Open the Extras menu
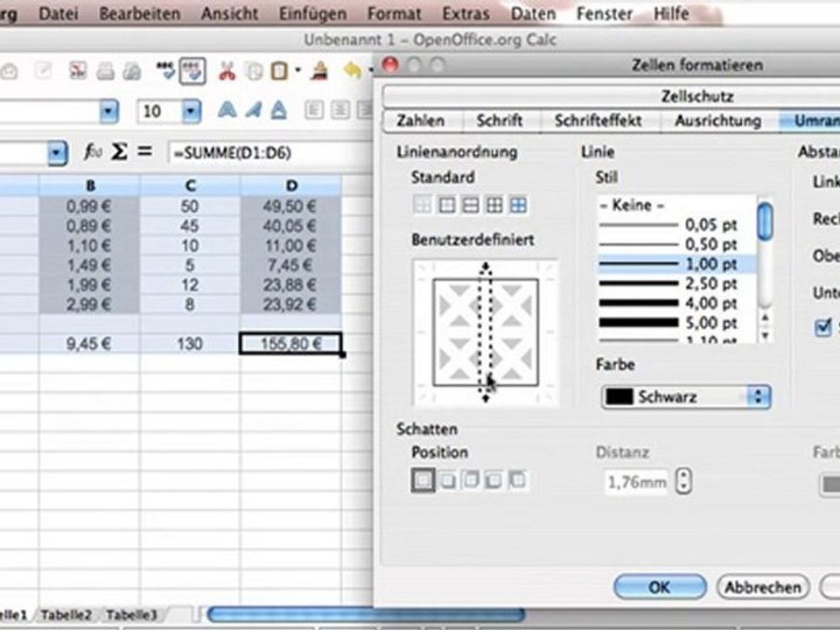This screenshot has width=840, height=630. point(465,13)
